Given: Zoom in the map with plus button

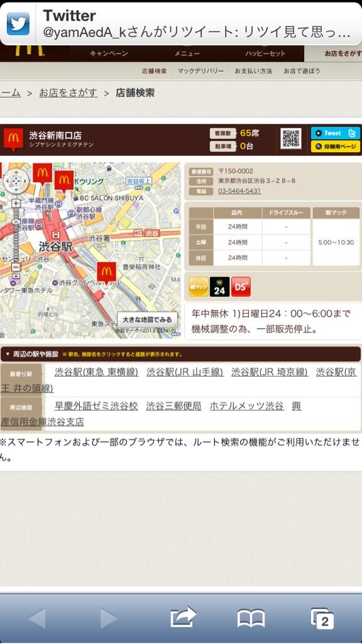Looking at the screenshot, I should (x=16, y=203).
